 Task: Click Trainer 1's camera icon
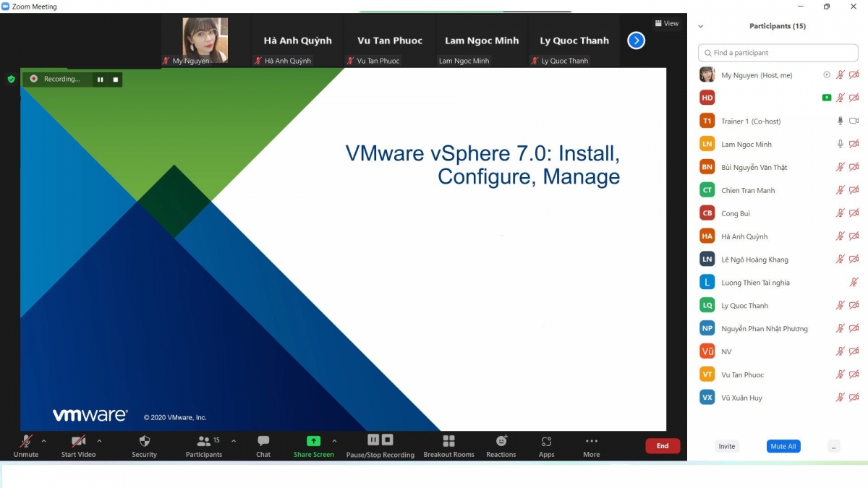854,121
